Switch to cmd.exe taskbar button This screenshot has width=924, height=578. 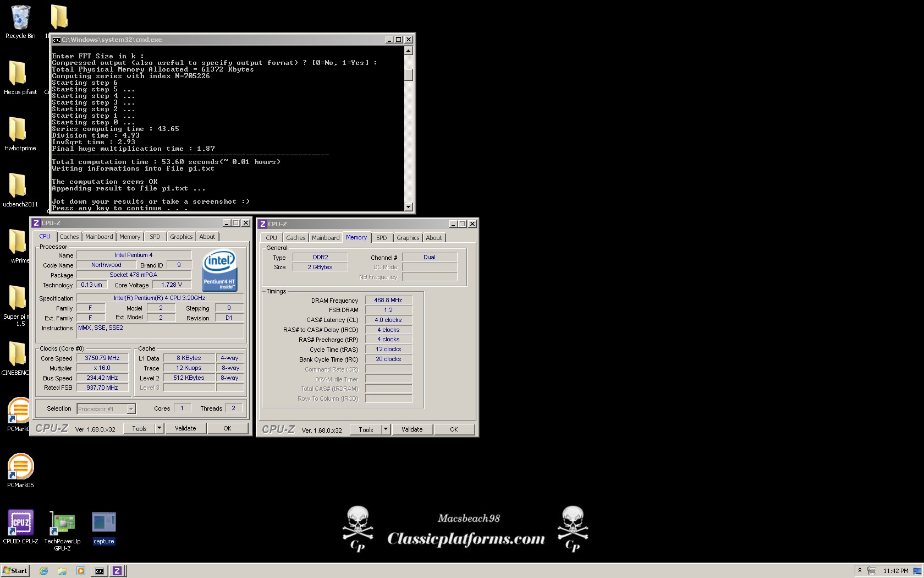click(x=100, y=571)
